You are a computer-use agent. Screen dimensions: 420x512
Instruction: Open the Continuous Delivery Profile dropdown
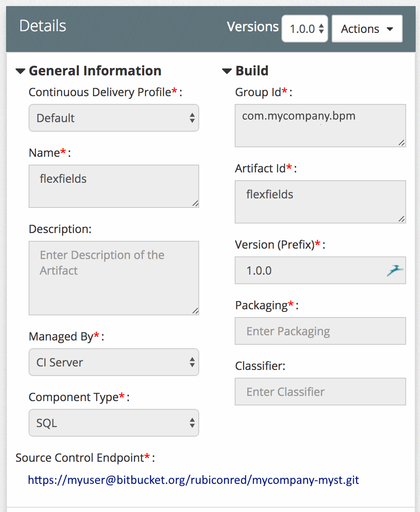[114, 118]
